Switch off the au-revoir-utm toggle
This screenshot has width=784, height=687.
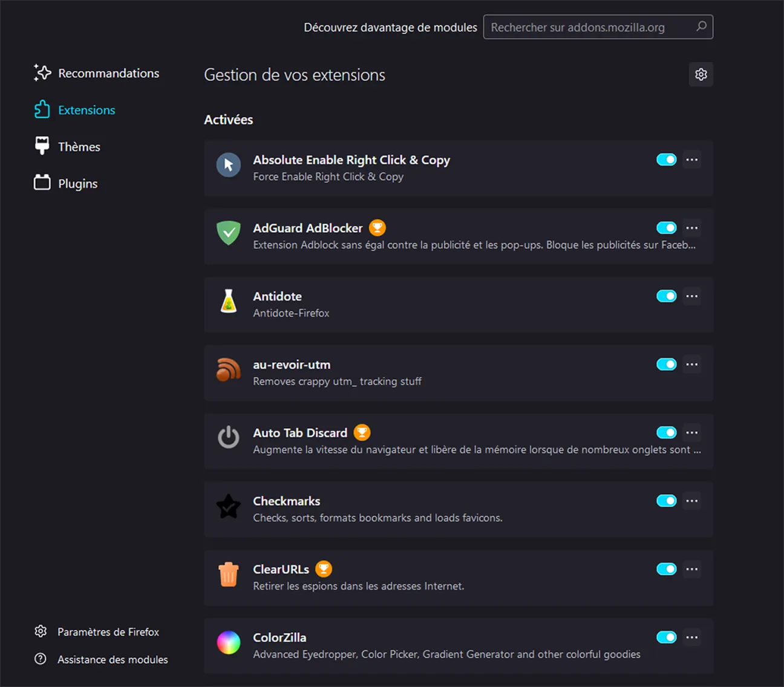pos(667,364)
